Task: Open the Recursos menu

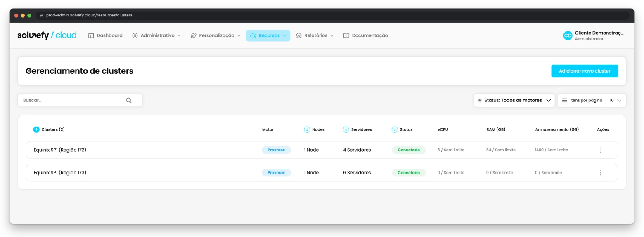Action: click(x=268, y=35)
